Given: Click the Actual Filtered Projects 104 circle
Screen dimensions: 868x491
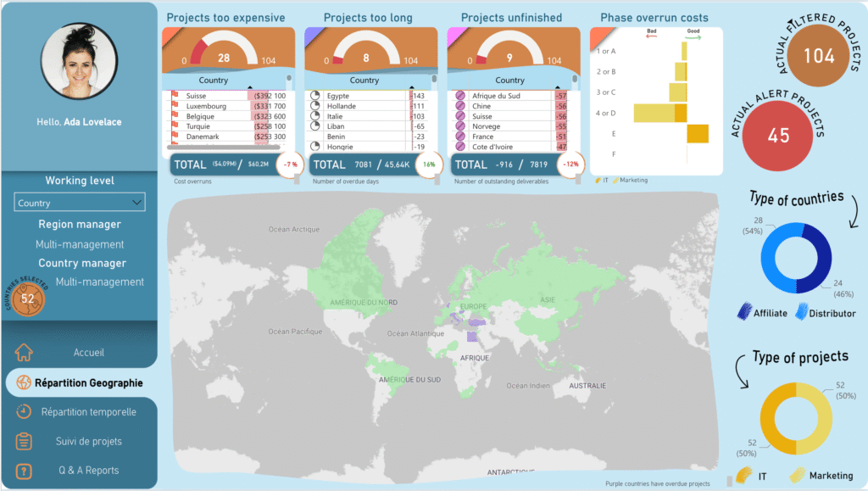Looking at the screenshot, I should pos(818,56).
